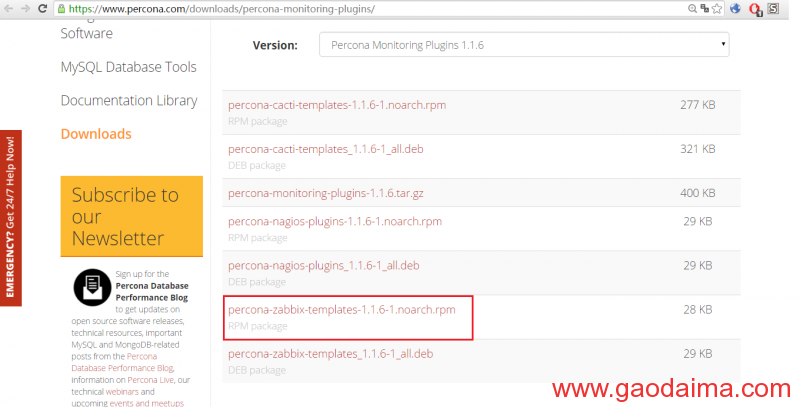The width and height of the screenshot is (800, 407).
Task: Click the translate icon in address bar
Action: [705, 8]
